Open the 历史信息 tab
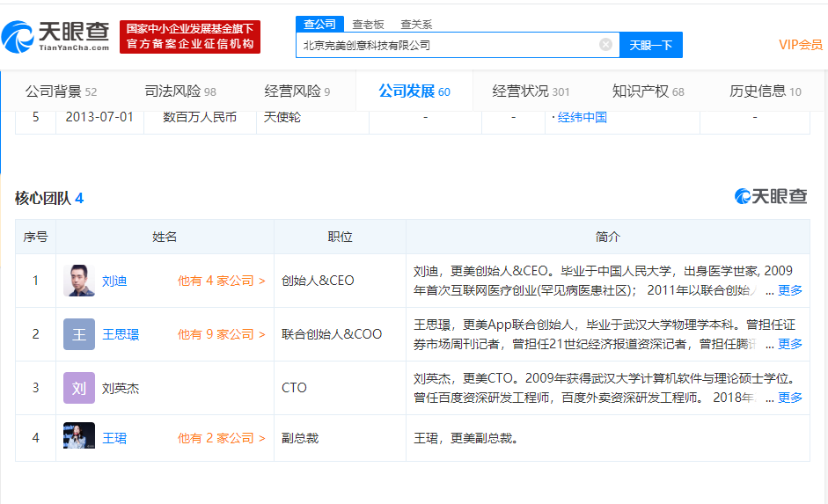Screen dimensions: 828x504 [x=766, y=91]
